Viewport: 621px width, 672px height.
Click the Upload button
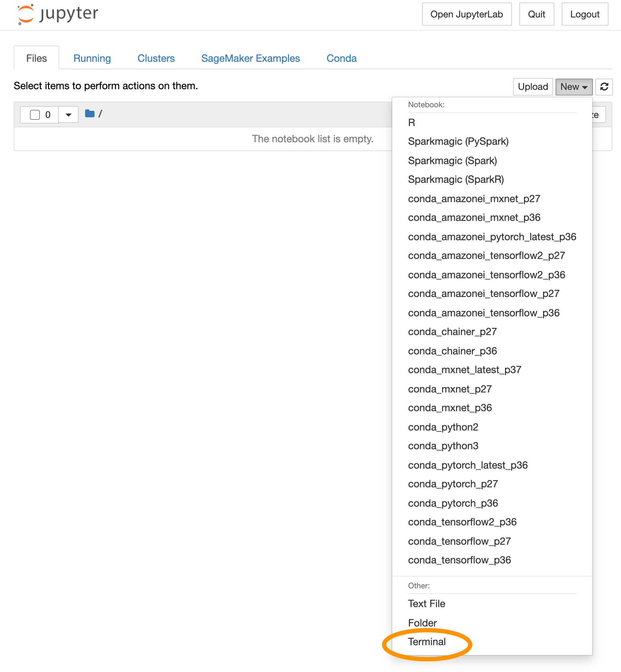point(533,87)
